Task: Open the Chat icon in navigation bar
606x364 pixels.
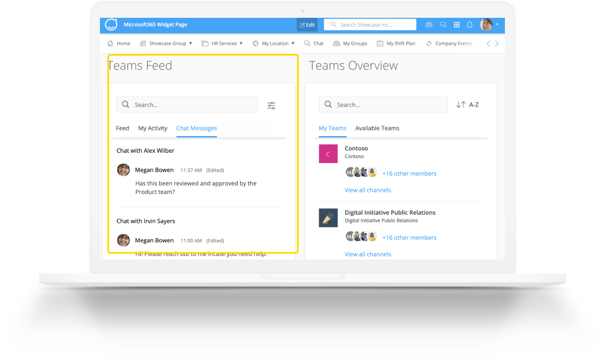Action: click(314, 43)
